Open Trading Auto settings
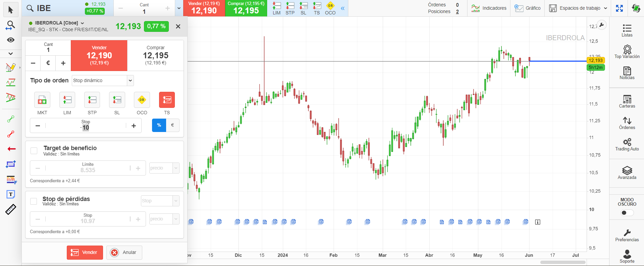Screen dimensions: 644x266 (x=627, y=144)
